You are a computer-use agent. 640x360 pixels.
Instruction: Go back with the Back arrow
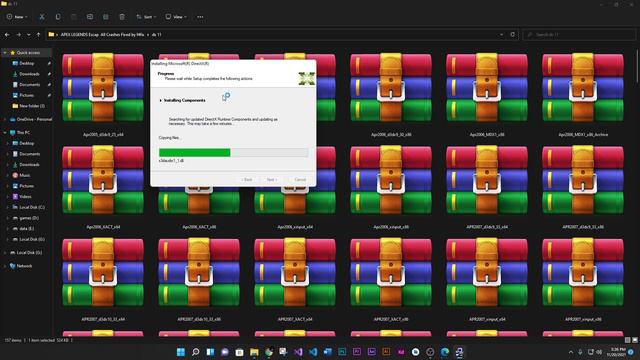click(7, 35)
